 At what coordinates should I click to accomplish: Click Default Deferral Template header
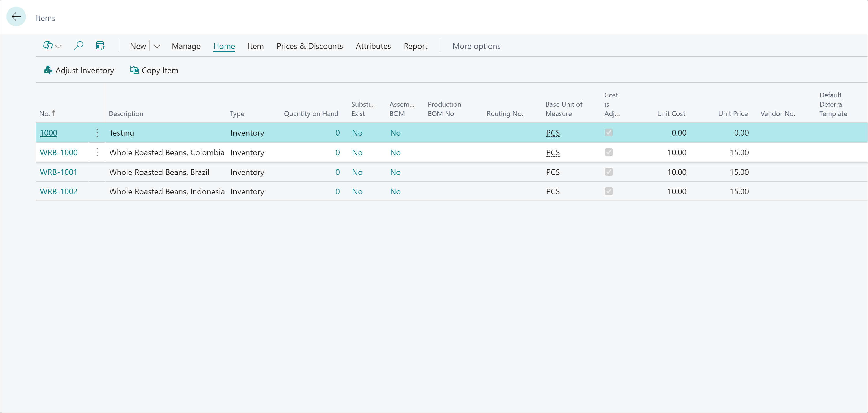[833, 104]
